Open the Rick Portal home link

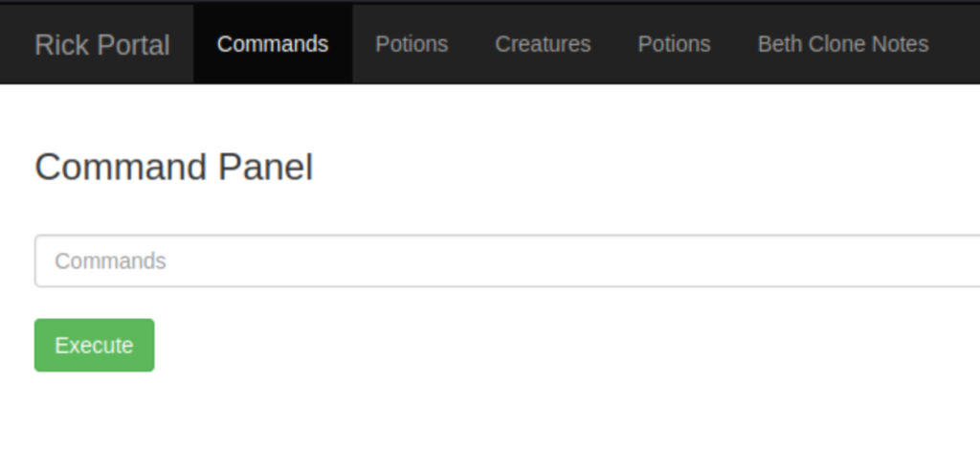[x=101, y=44]
